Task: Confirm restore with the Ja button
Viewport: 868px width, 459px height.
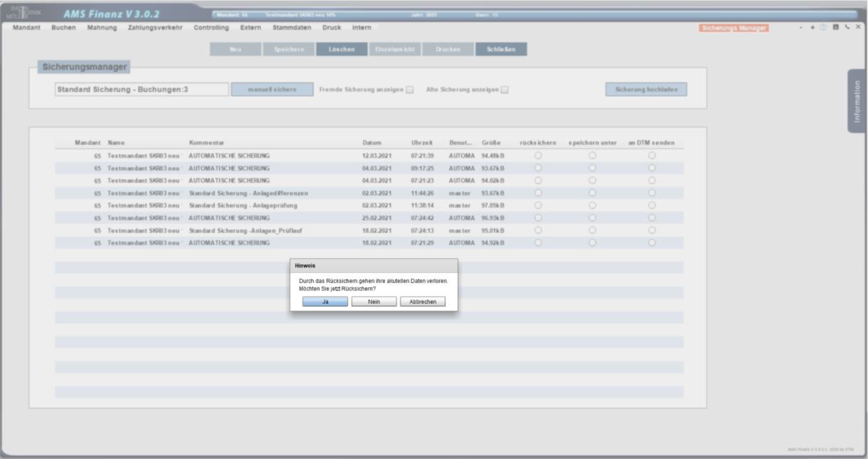Action: (x=325, y=302)
